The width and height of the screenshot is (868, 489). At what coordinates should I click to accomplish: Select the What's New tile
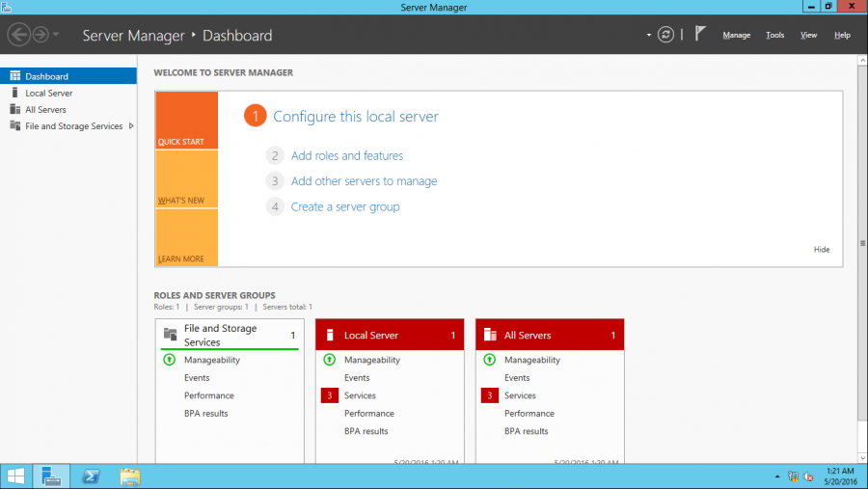[x=186, y=178]
